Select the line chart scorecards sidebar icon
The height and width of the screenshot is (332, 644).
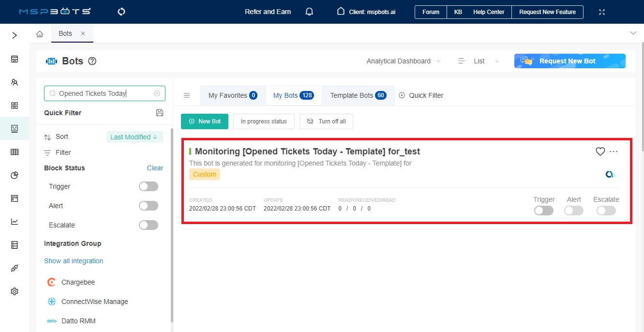[x=15, y=222]
